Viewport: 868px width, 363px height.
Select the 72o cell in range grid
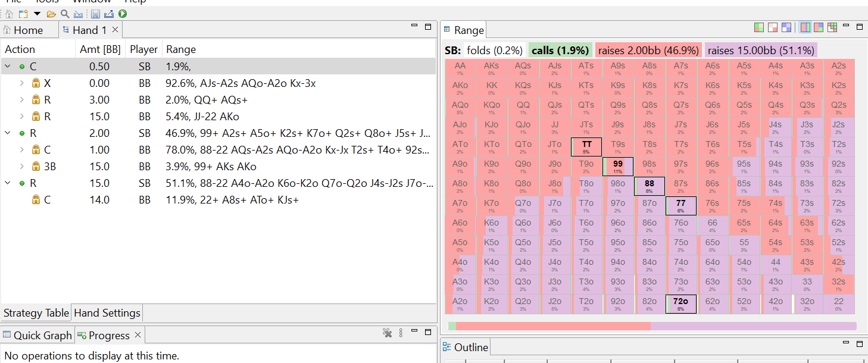[680, 304]
